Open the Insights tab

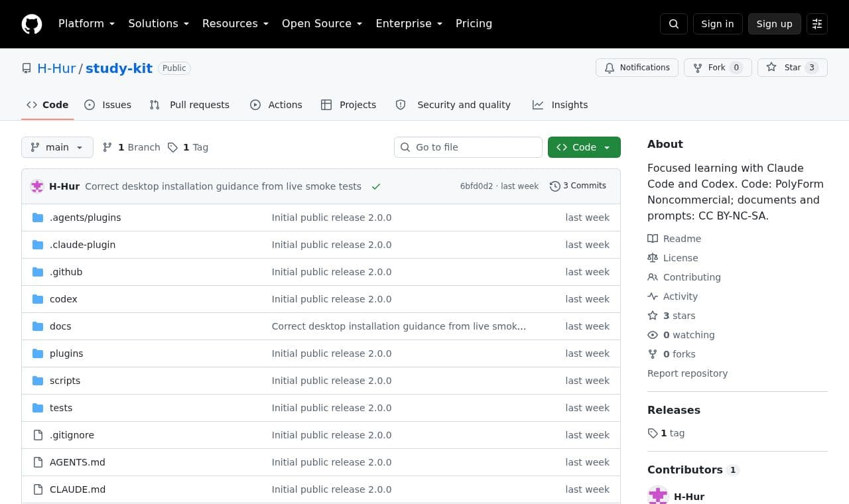click(x=560, y=105)
